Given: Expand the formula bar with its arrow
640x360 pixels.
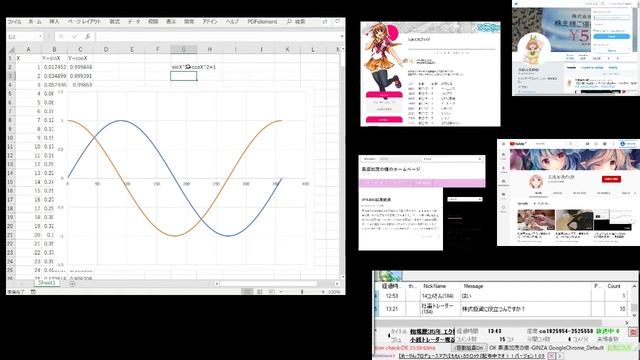Looking at the screenshot, I should 342,37.
